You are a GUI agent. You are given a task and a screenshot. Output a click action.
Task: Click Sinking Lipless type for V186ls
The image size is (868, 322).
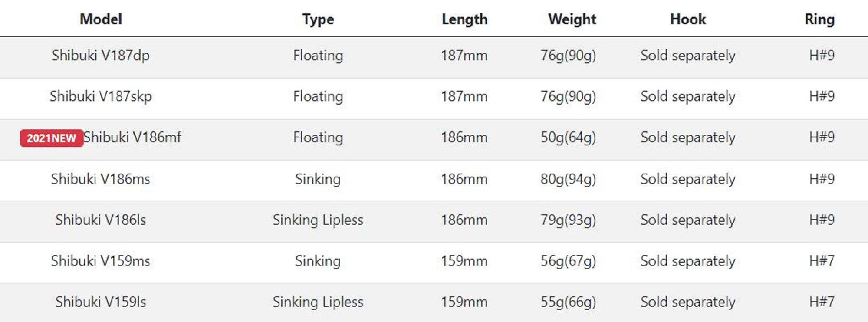click(318, 220)
